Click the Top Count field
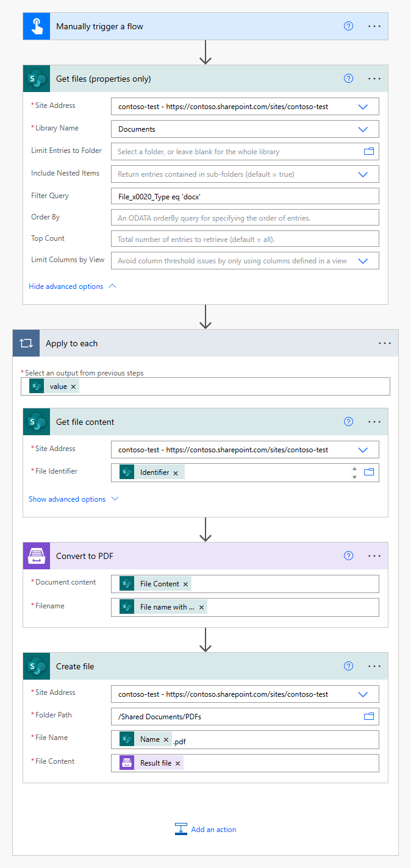 (x=245, y=239)
